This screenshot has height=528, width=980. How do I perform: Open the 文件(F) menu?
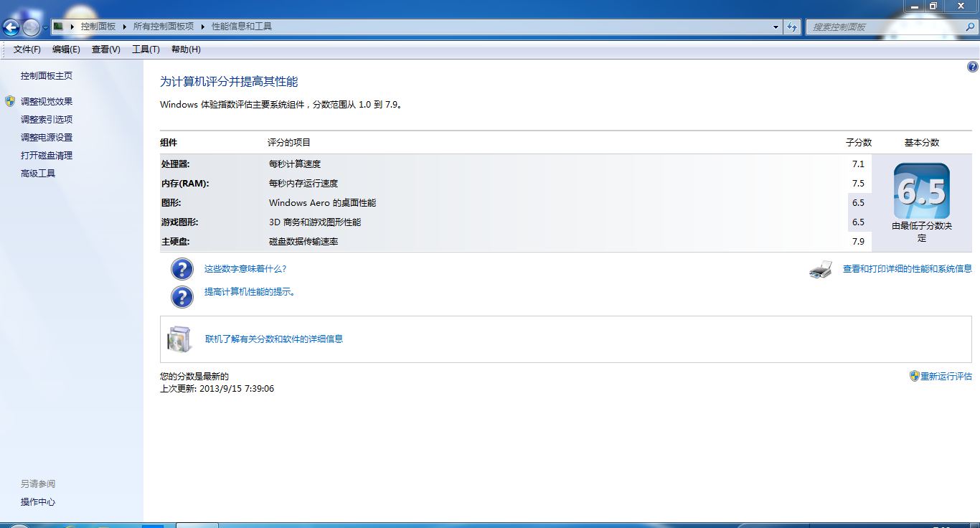point(27,49)
